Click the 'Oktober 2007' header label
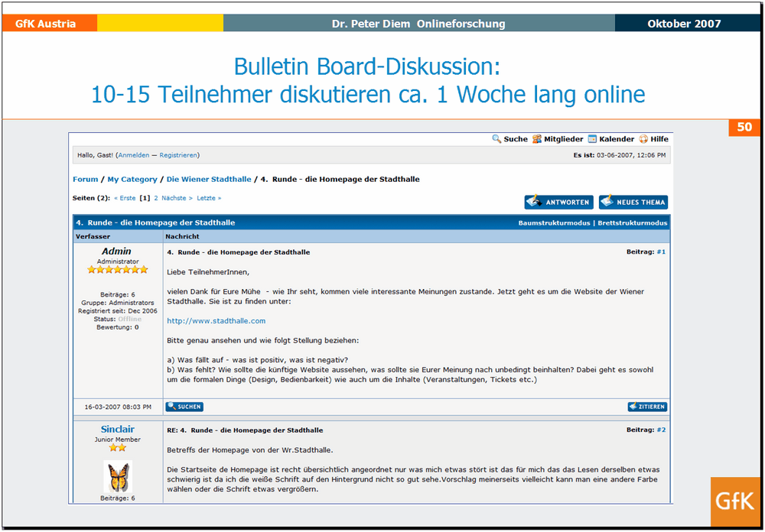Viewport: 765px width, 532px height. click(x=684, y=24)
